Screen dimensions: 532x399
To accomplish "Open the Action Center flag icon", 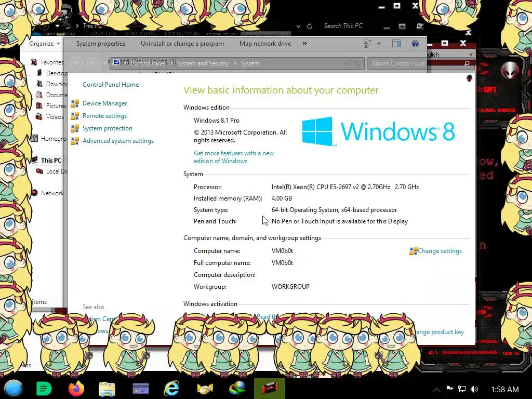I will (449, 389).
